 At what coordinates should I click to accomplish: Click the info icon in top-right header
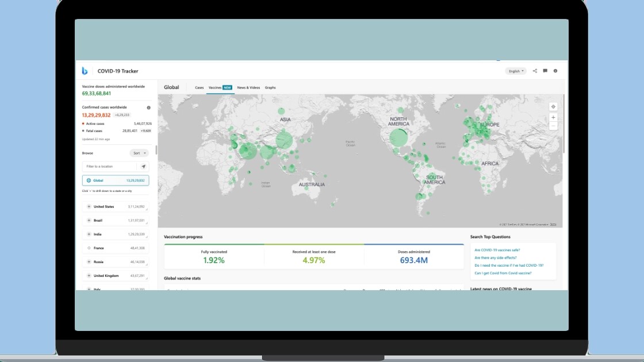(555, 71)
